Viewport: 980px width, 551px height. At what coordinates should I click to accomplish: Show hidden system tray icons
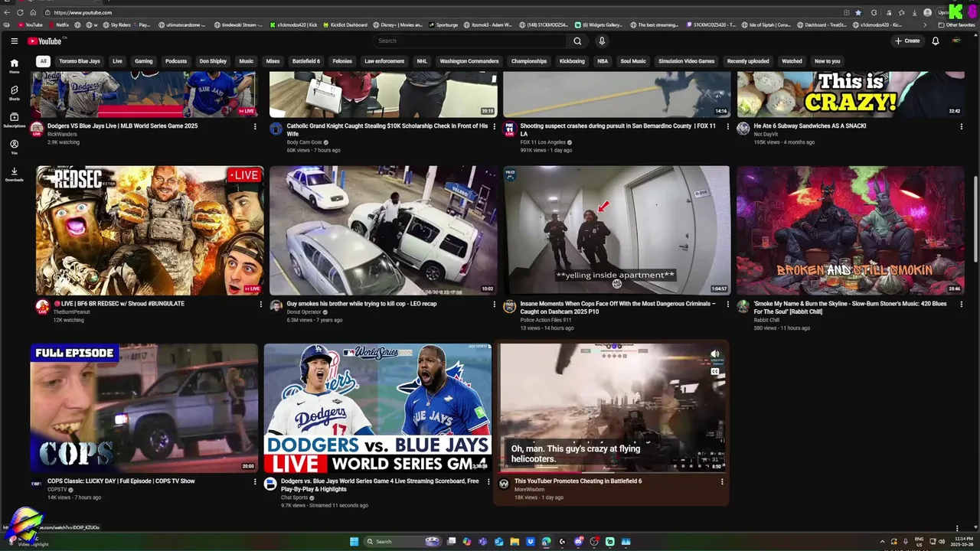point(882,542)
